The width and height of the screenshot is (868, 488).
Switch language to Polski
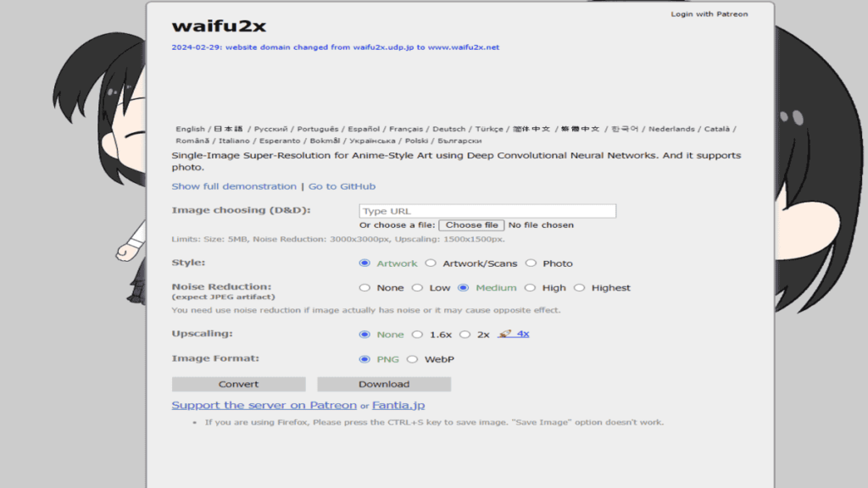[417, 141]
